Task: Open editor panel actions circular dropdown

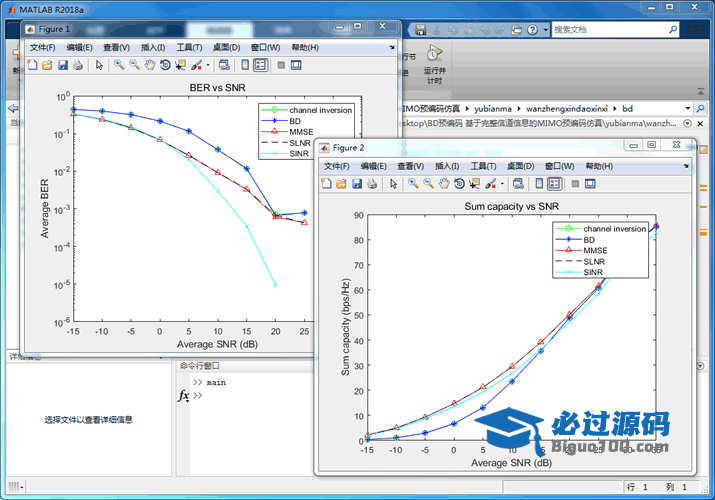Action: coord(688,124)
